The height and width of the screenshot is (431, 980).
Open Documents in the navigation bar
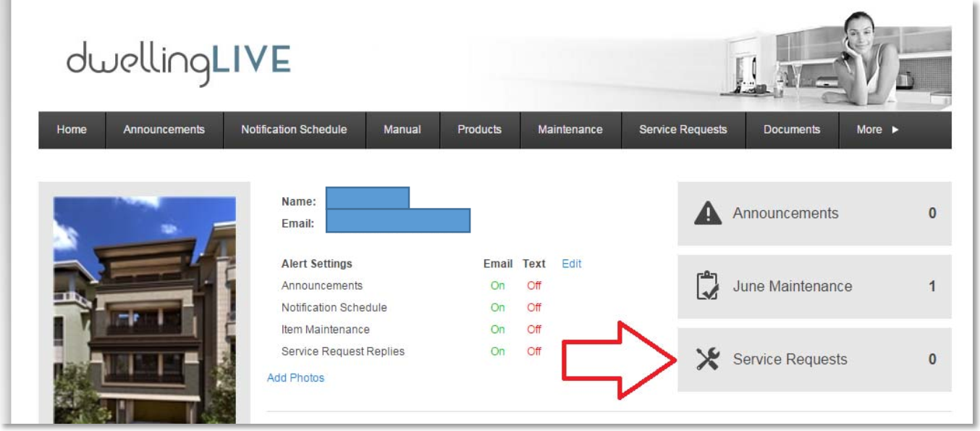point(792,130)
